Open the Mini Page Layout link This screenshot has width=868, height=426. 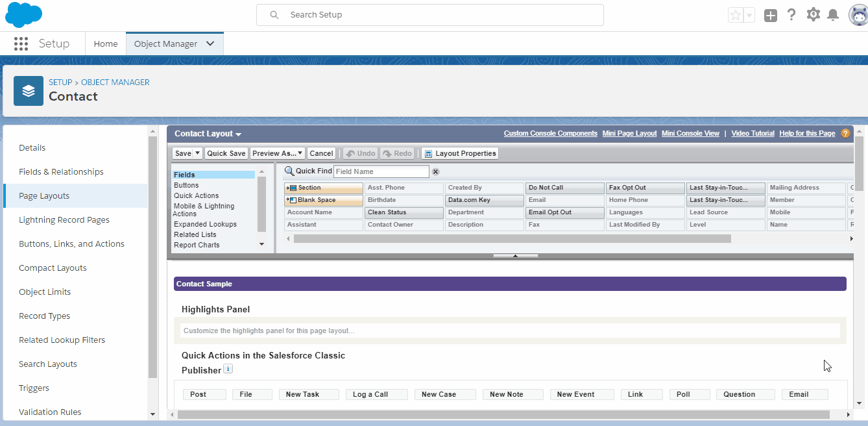(x=629, y=134)
